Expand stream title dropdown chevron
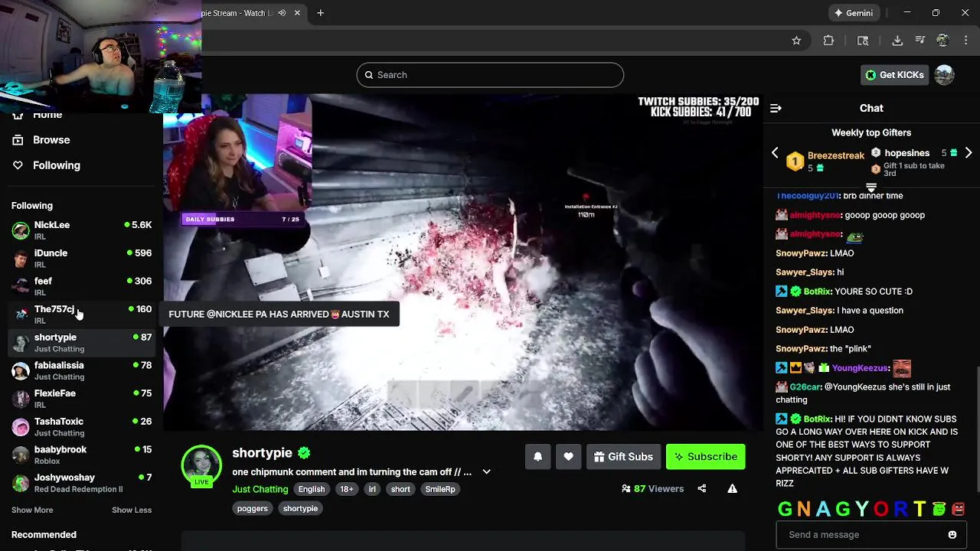 (x=486, y=472)
